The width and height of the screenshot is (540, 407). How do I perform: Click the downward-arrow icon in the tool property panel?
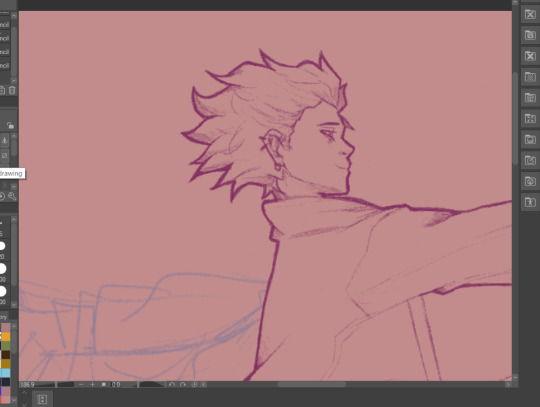[4, 140]
